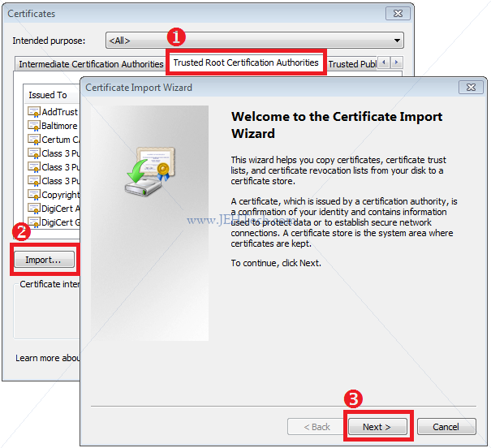Open the Intended purpose dropdown
The height and width of the screenshot is (448, 491).
[x=255, y=41]
